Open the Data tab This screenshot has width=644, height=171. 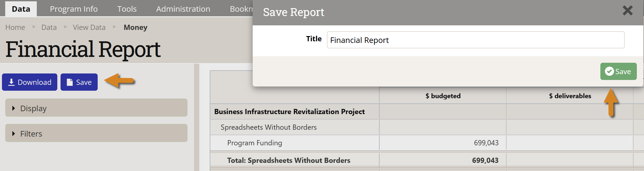click(x=21, y=9)
